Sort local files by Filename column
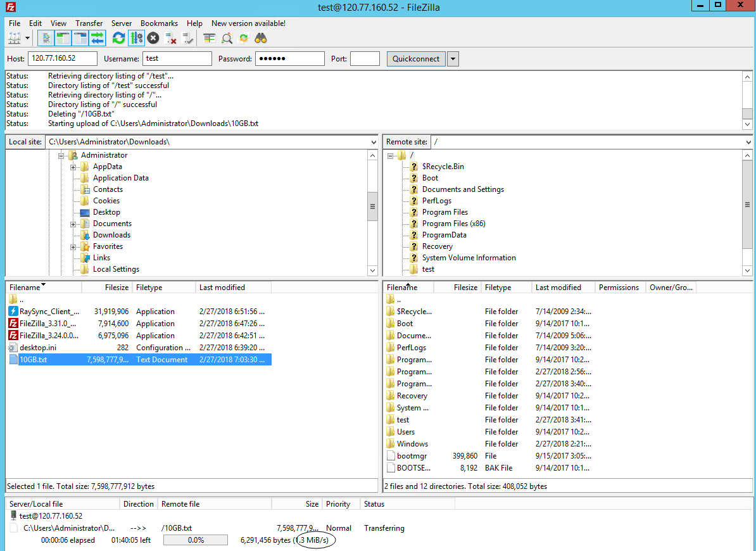The height and width of the screenshot is (551, 756). coord(44,288)
